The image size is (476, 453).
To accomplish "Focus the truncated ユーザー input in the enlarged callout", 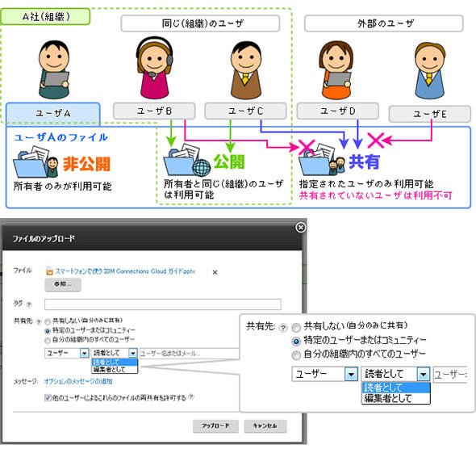I will [450, 375].
